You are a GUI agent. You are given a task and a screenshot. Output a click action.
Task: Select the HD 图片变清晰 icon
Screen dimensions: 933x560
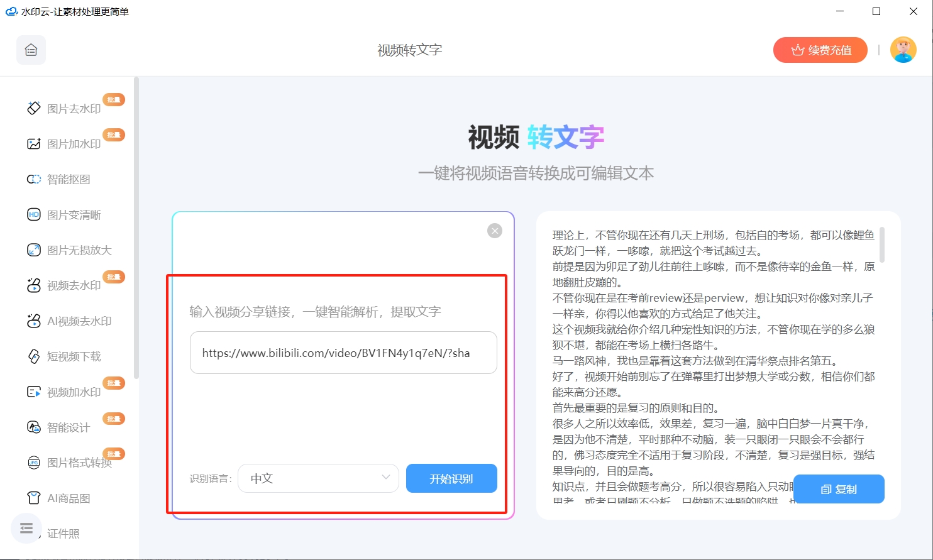point(34,215)
